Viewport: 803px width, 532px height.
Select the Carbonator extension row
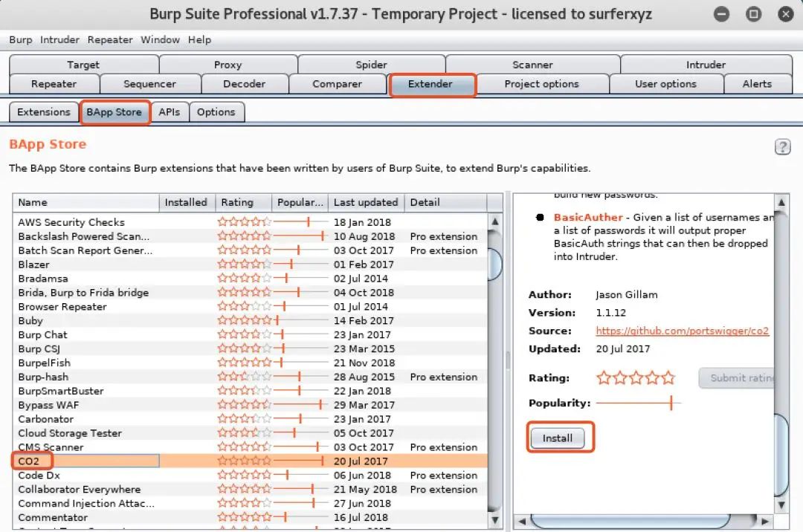coord(250,419)
